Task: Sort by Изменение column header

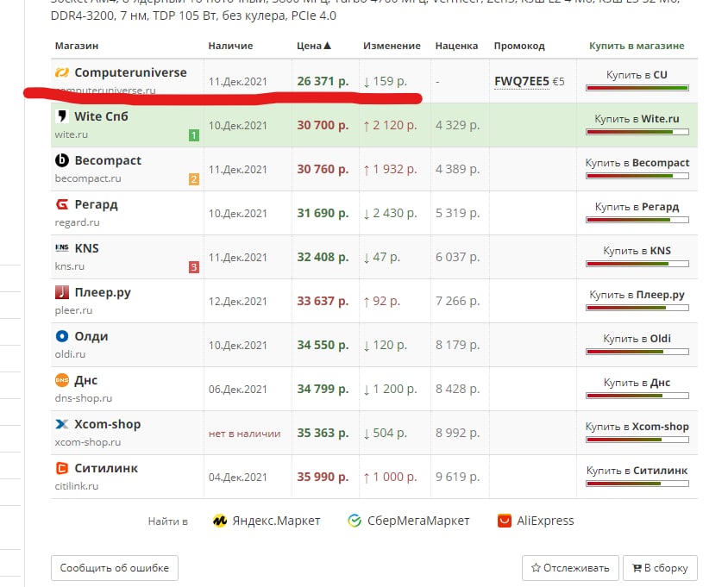Action: (392, 46)
